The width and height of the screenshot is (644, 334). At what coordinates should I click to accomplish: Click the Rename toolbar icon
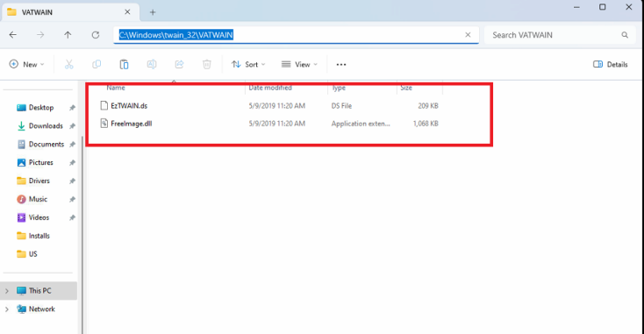pyautogui.click(x=152, y=64)
